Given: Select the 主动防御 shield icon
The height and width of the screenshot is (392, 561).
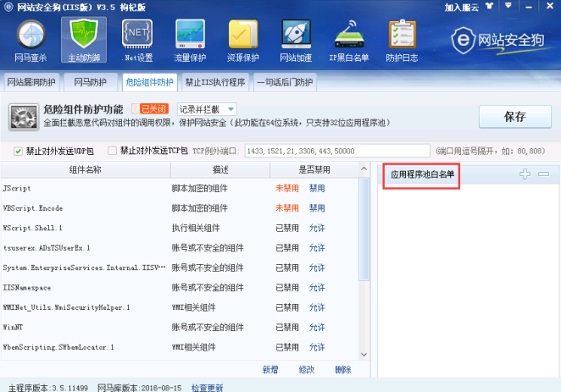Looking at the screenshot, I should [x=84, y=41].
